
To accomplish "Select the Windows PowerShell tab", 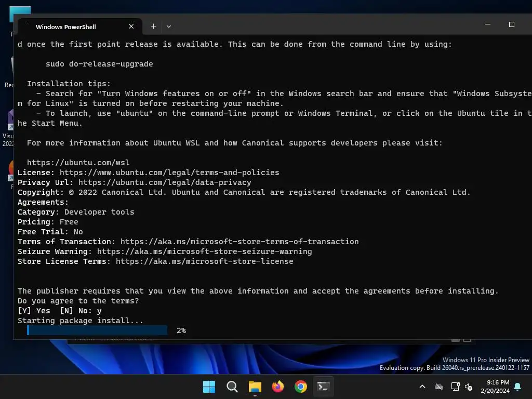I will [x=79, y=26].
